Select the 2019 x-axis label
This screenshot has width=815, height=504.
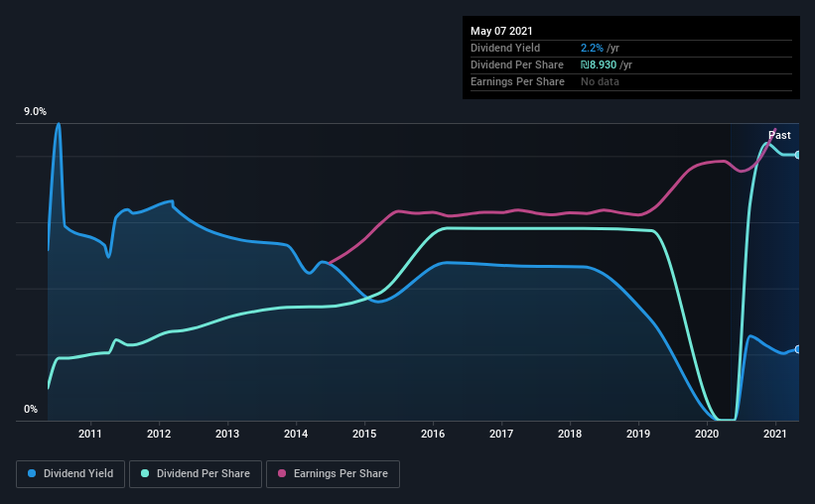pyautogui.click(x=638, y=434)
